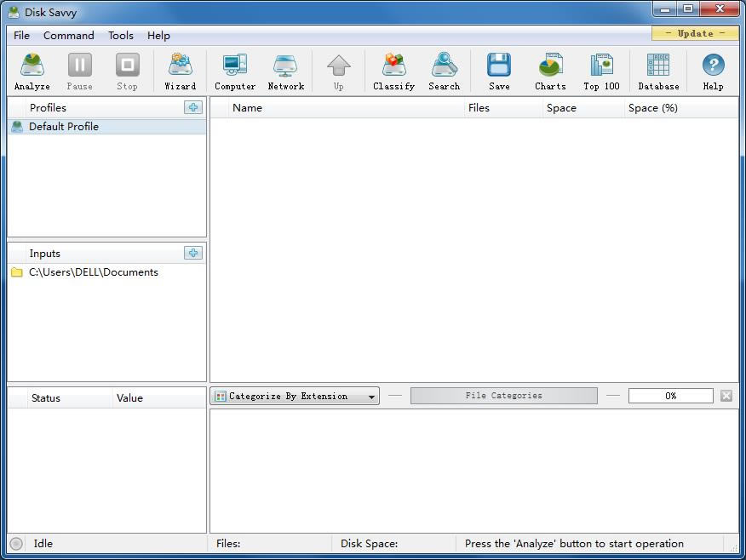The height and width of the screenshot is (560, 746).
Task: Click the Update button
Action: [x=695, y=33]
